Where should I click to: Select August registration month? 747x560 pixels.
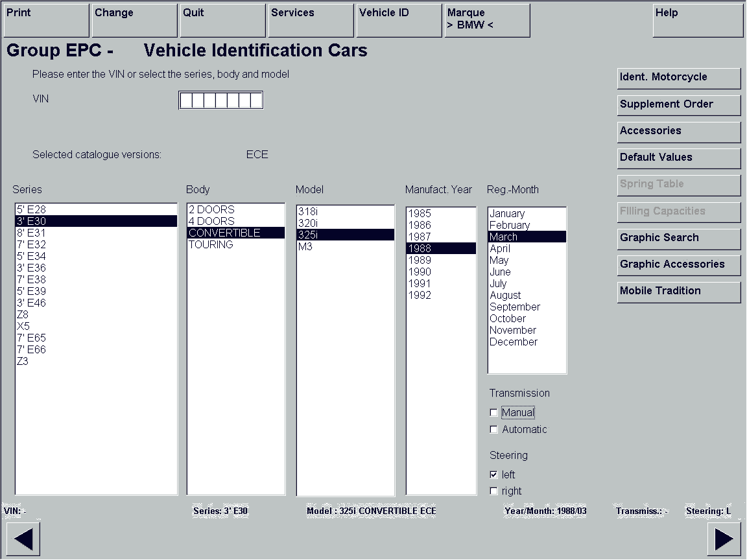click(527, 295)
